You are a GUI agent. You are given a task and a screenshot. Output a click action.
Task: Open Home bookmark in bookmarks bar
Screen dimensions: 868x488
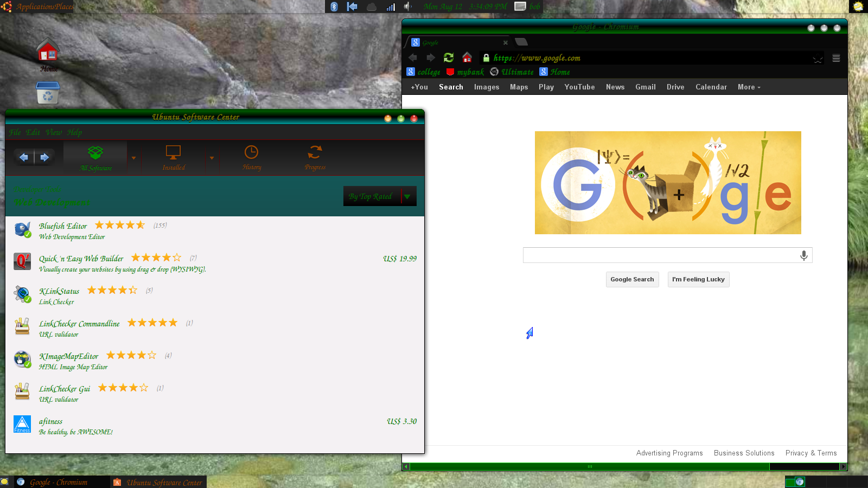pyautogui.click(x=554, y=72)
